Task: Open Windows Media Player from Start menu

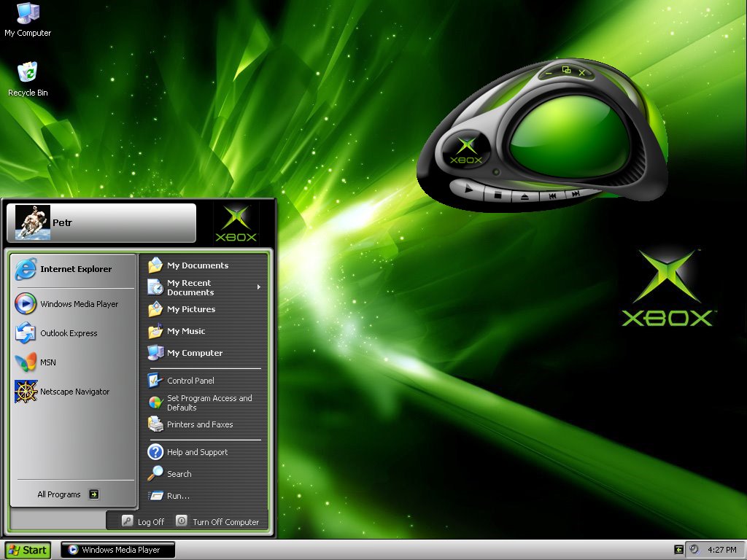Action: pos(74,304)
